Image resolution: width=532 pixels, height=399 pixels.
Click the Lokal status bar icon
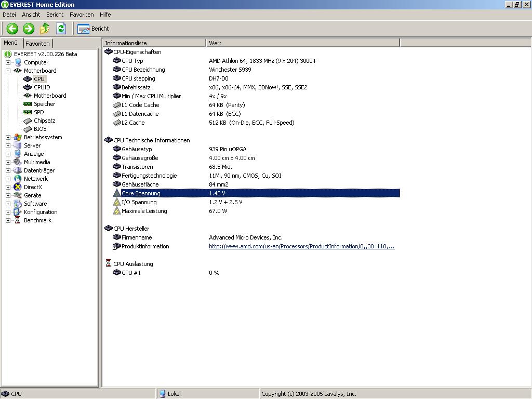pos(163,394)
